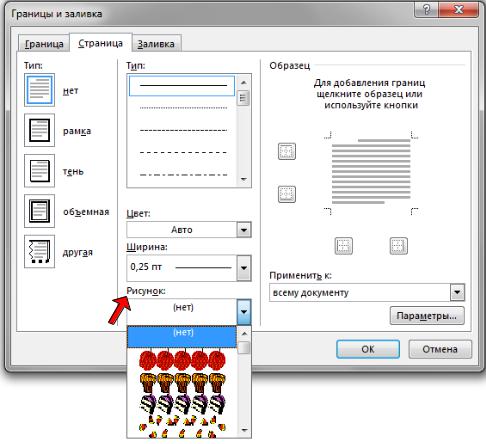The height and width of the screenshot is (444, 486).
Task: Open the Параметры options button
Action: [x=427, y=316]
